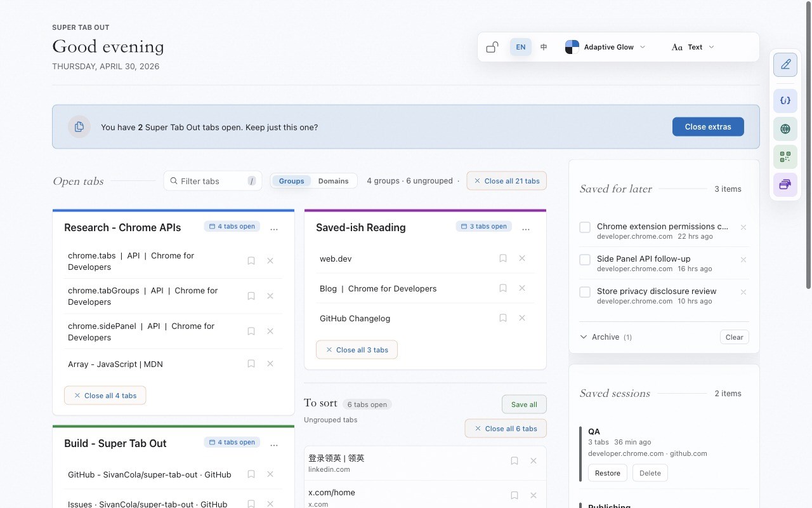
Task: Click the page vertical scrollbar
Action: [x=808, y=146]
